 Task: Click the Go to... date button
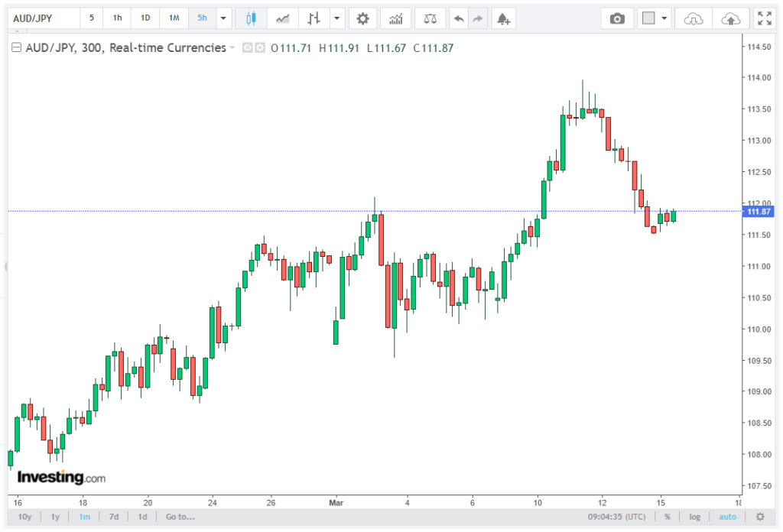coord(180,517)
